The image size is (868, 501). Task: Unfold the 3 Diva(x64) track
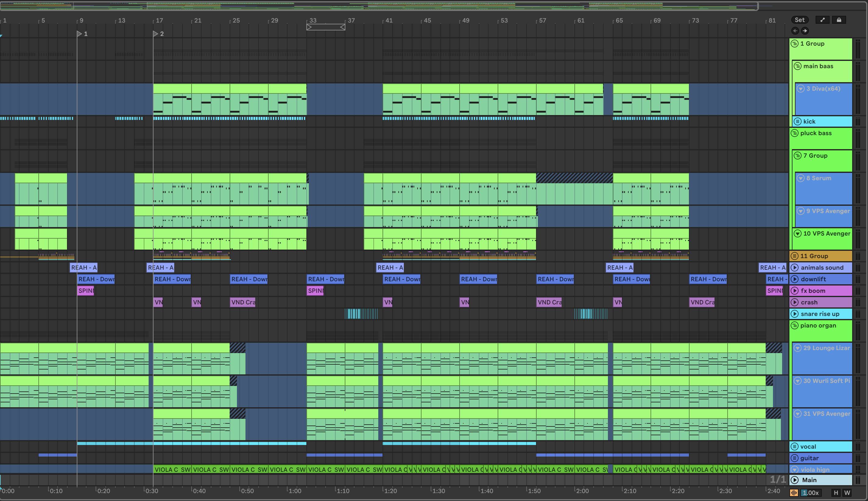pyautogui.click(x=801, y=89)
